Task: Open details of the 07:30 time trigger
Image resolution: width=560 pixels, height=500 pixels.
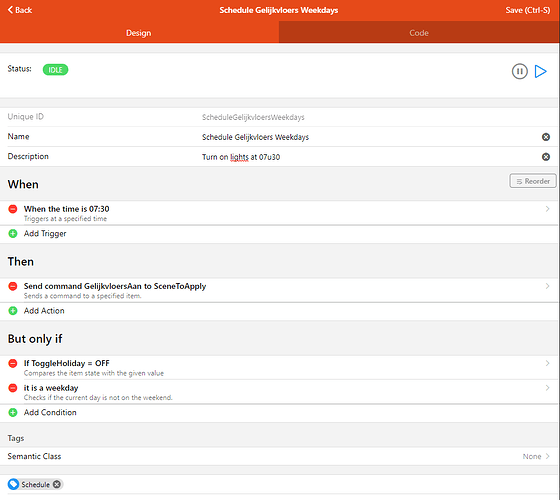Action: click(547, 209)
